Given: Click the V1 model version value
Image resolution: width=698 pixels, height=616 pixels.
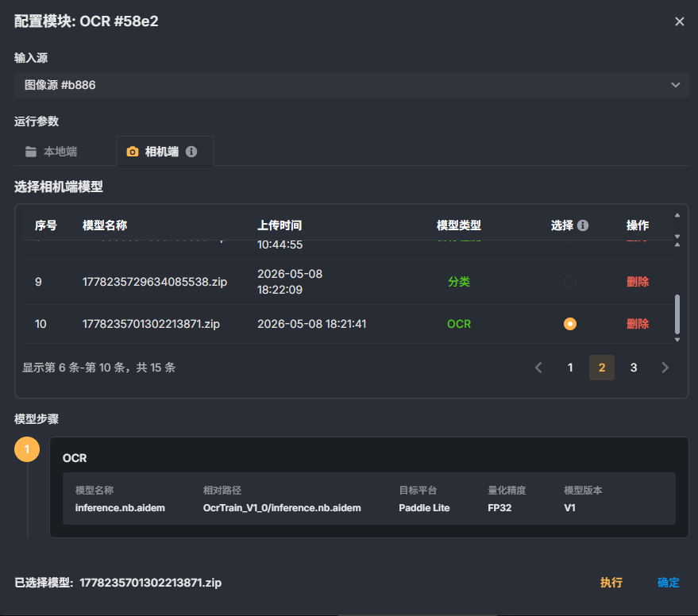Looking at the screenshot, I should coord(570,508).
